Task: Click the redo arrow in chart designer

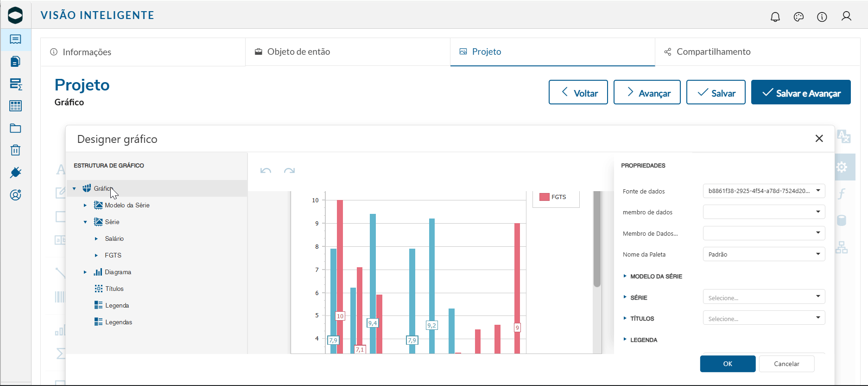Action: tap(290, 171)
